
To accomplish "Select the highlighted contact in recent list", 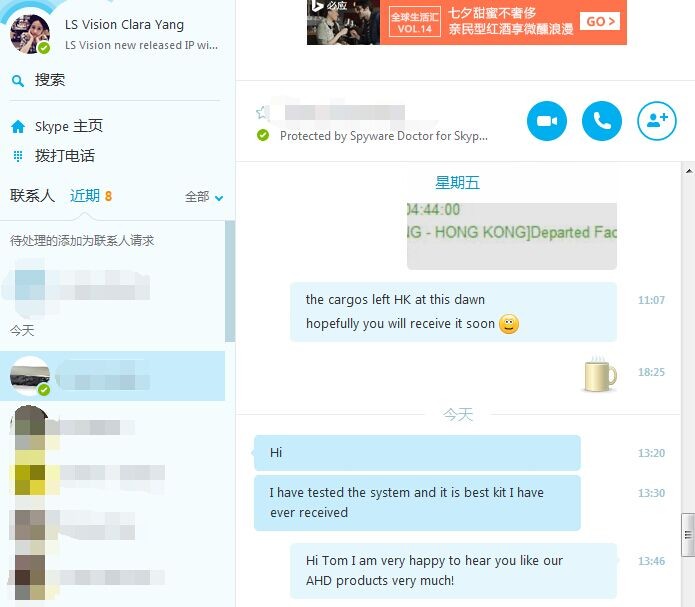I will 113,376.
